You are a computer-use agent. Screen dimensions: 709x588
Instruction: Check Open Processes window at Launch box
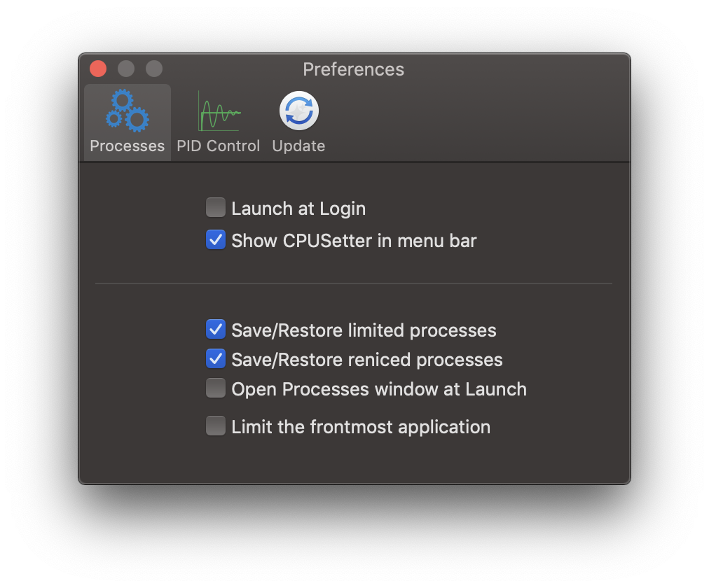point(216,388)
